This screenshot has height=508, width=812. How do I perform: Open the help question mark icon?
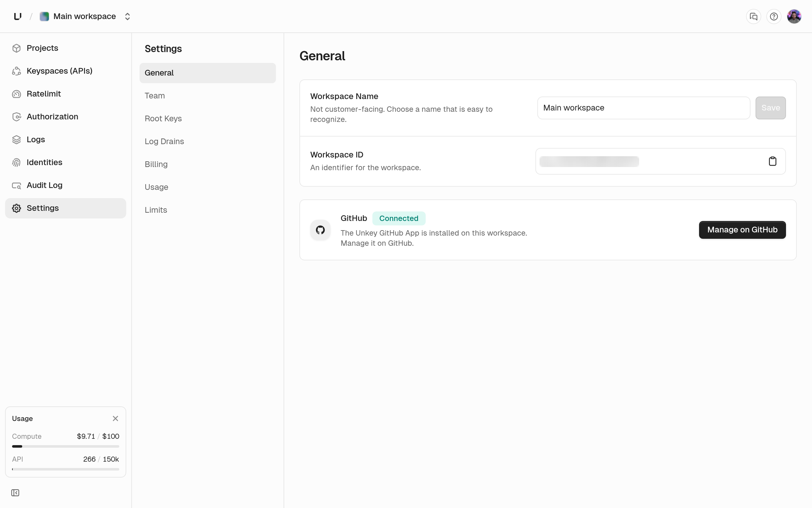(x=773, y=17)
